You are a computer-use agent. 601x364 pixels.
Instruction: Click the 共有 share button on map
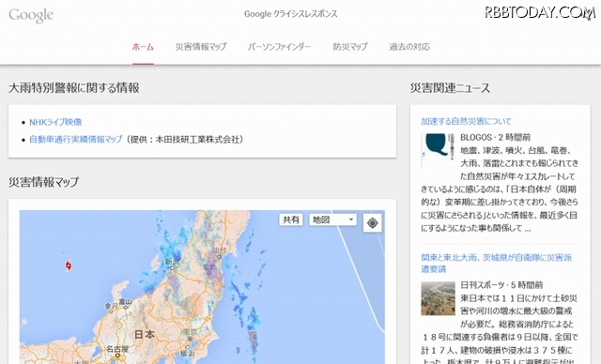291,220
